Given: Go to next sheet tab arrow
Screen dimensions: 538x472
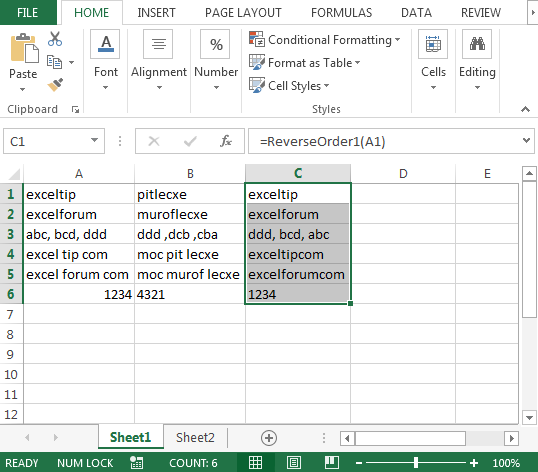Looking at the screenshot, I should coord(56,438).
